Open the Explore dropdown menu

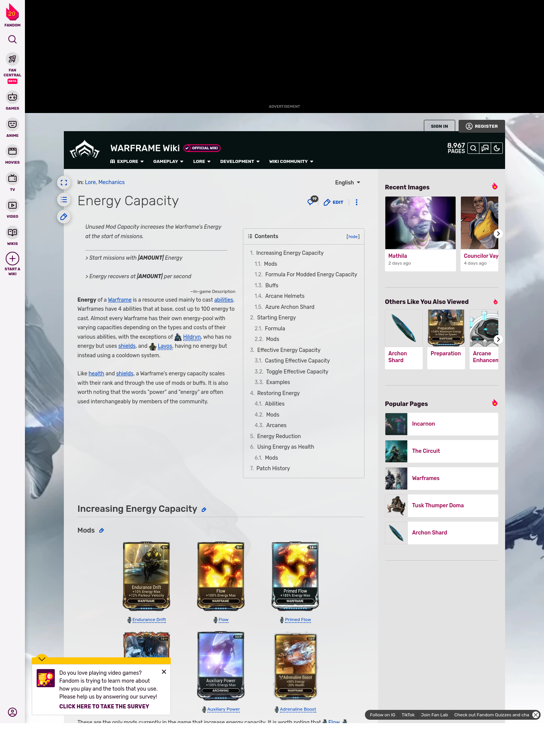pyautogui.click(x=127, y=161)
